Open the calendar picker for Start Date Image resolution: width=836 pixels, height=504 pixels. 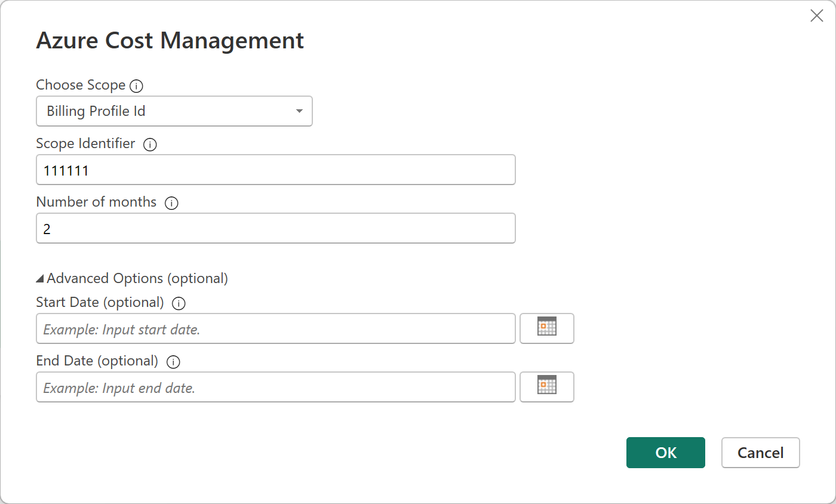click(546, 328)
